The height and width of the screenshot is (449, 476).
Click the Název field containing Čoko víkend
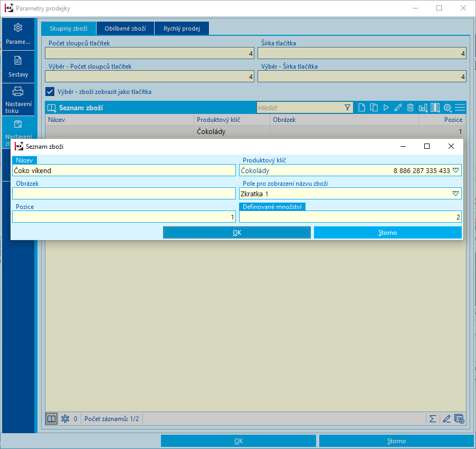(x=124, y=170)
